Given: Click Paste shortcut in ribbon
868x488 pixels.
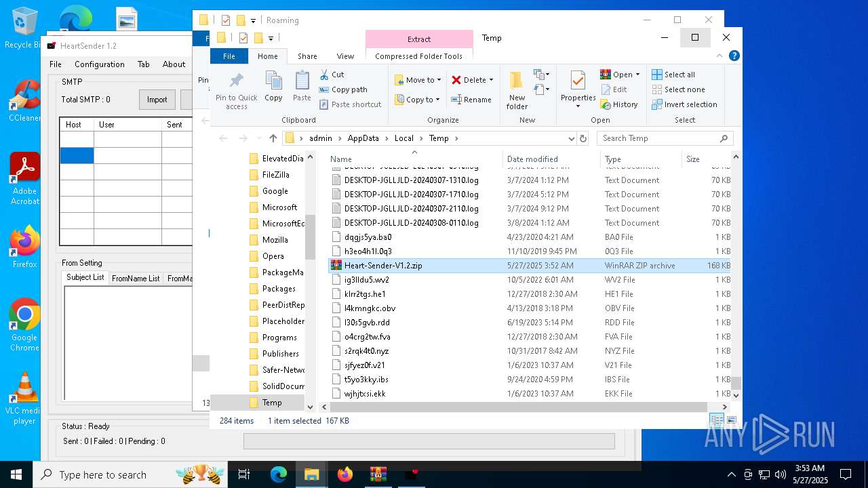Looking at the screenshot, I should pos(350,104).
